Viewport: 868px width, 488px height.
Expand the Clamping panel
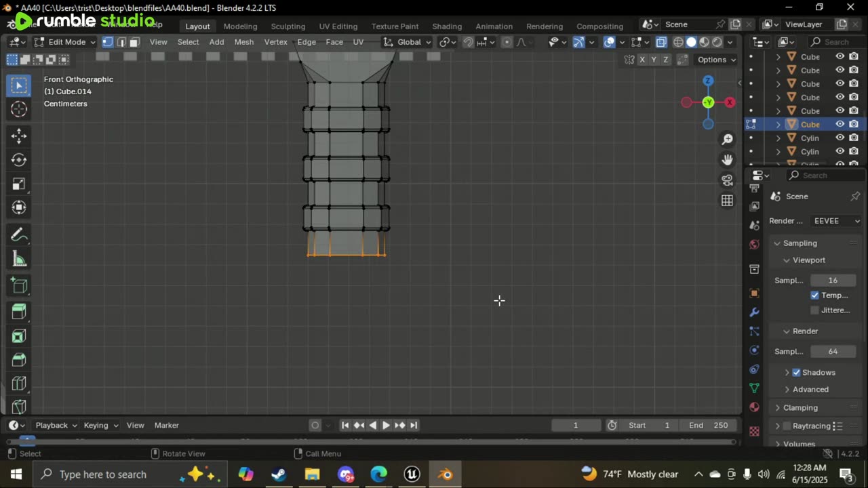click(x=800, y=407)
